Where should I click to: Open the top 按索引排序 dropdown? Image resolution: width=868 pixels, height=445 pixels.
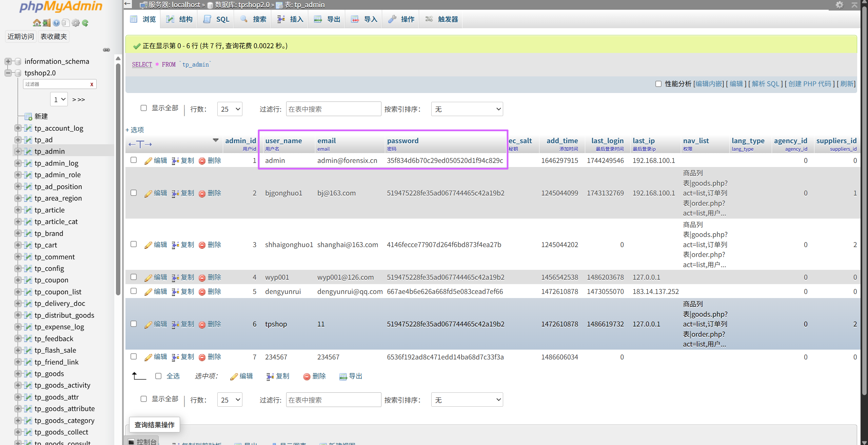tap(467, 109)
